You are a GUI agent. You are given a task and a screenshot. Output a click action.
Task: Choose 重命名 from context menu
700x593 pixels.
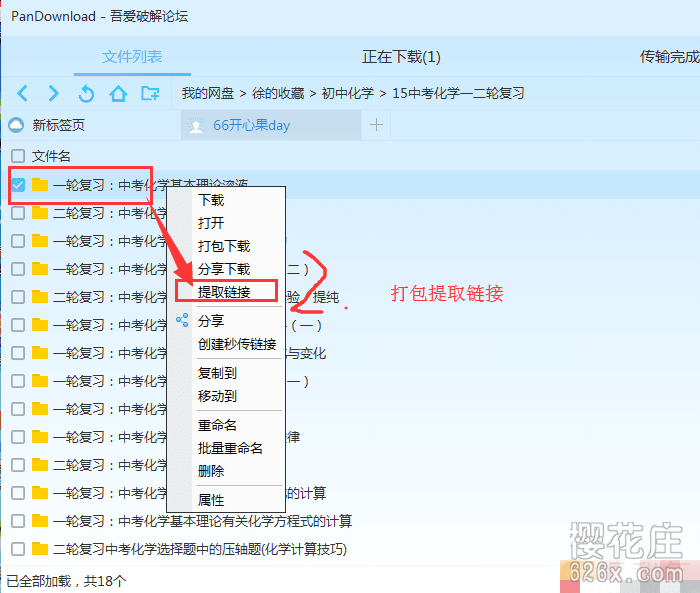pos(217,425)
